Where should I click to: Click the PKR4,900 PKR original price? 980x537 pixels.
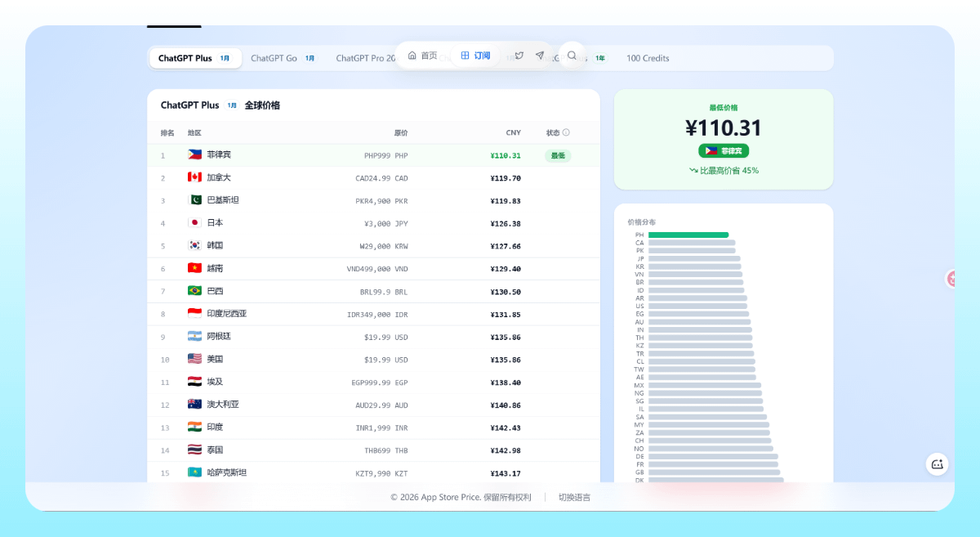pos(381,200)
